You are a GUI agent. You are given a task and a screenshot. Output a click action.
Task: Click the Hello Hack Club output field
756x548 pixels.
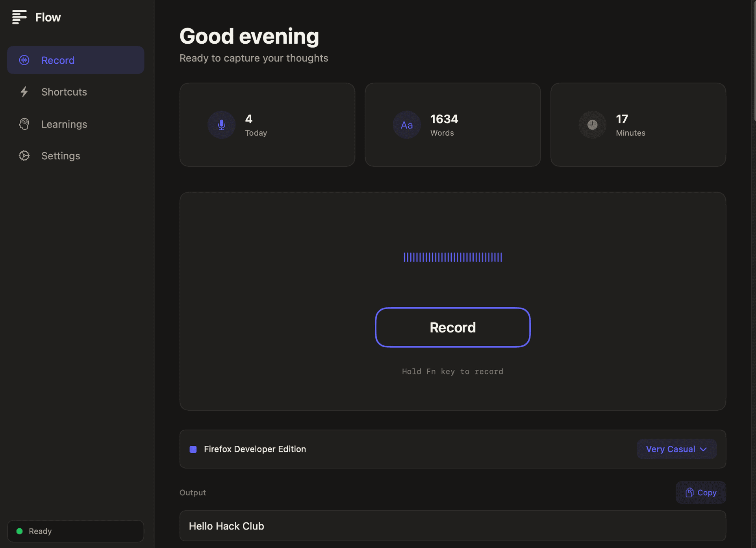click(452, 526)
